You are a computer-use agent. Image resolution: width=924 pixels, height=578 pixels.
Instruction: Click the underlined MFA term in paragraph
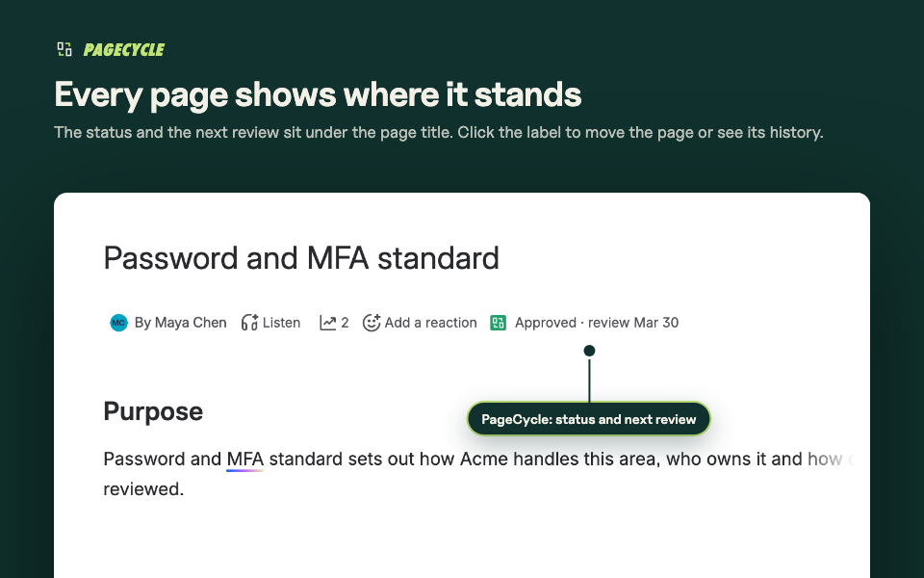245,460
